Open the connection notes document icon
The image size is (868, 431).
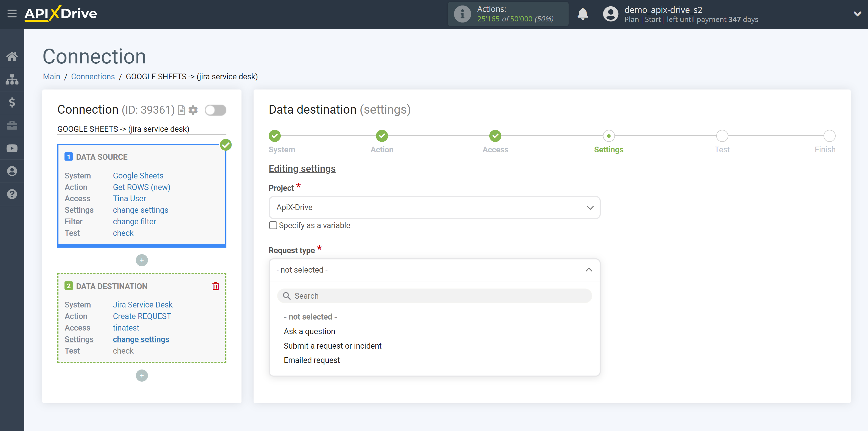click(182, 110)
